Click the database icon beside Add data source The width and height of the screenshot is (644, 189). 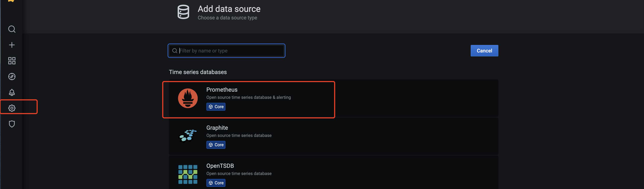tap(183, 12)
